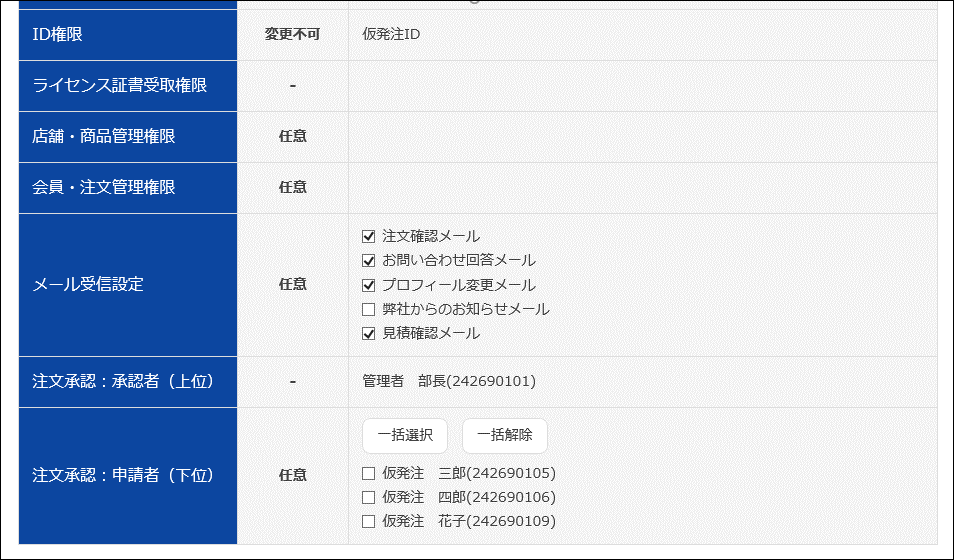Click the メール受信設定 row label
Screen dimensions: 954x560
(x=88, y=284)
